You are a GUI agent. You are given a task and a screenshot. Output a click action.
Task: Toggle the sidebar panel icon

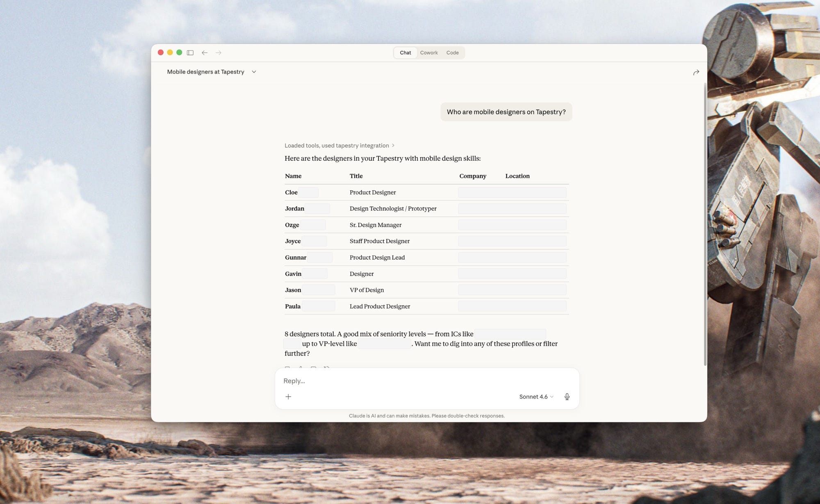(190, 52)
